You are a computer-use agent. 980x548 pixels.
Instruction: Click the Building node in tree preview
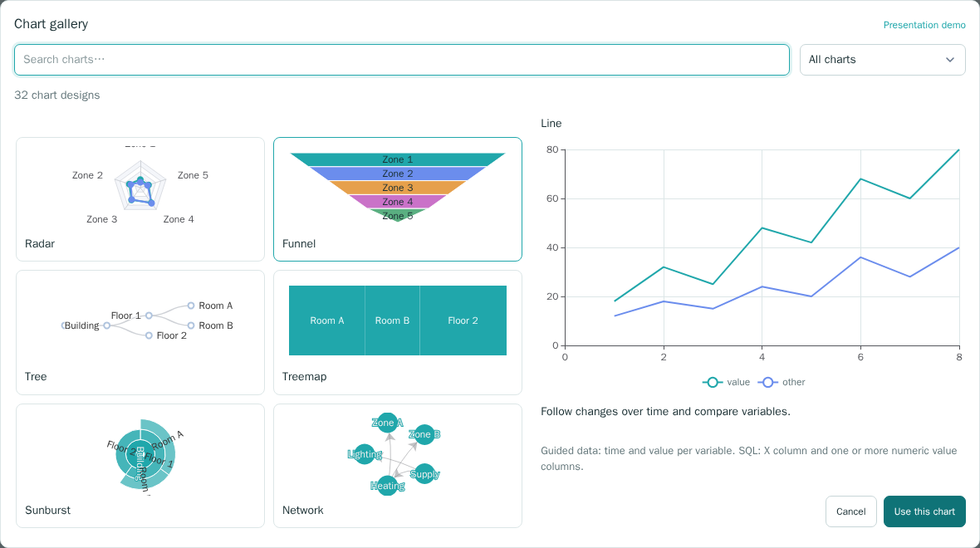point(107,325)
